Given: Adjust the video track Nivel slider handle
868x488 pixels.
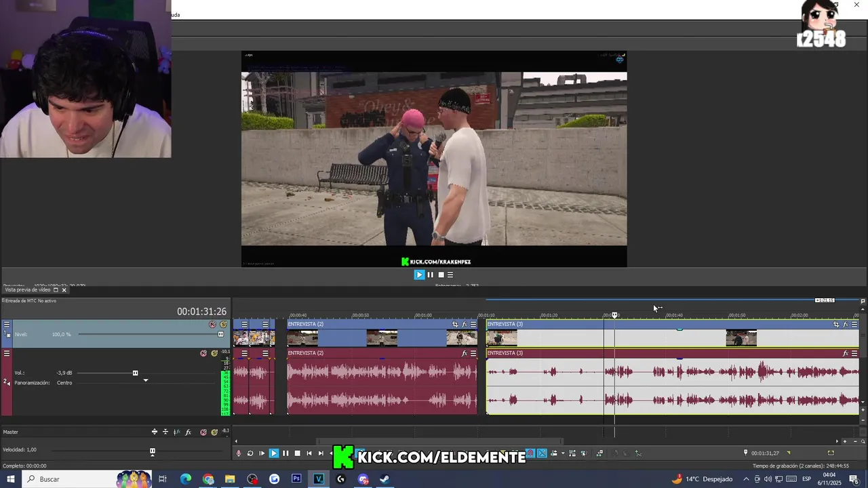Looking at the screenshot, I should coord(220,334).
